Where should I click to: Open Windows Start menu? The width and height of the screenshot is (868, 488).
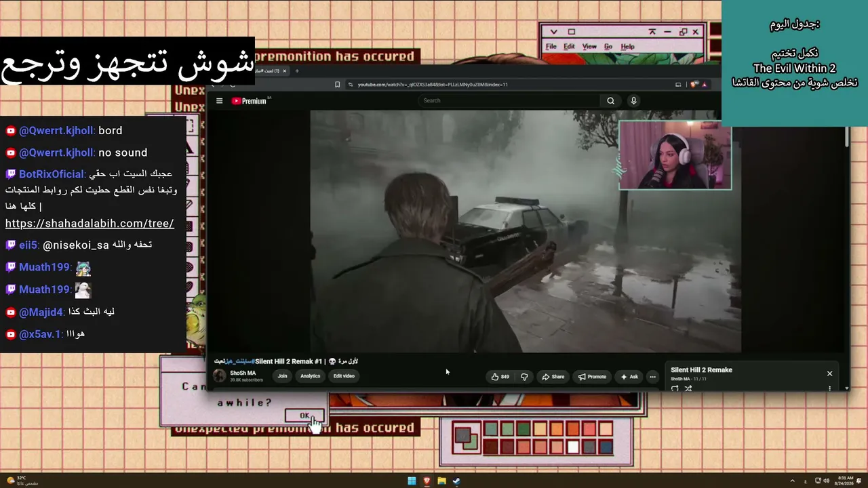[412, 481]
